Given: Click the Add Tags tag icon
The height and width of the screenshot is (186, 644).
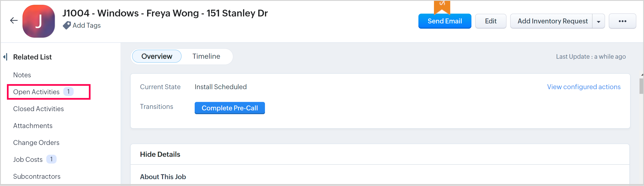Looking at the screenshot, I should point(67,25).
